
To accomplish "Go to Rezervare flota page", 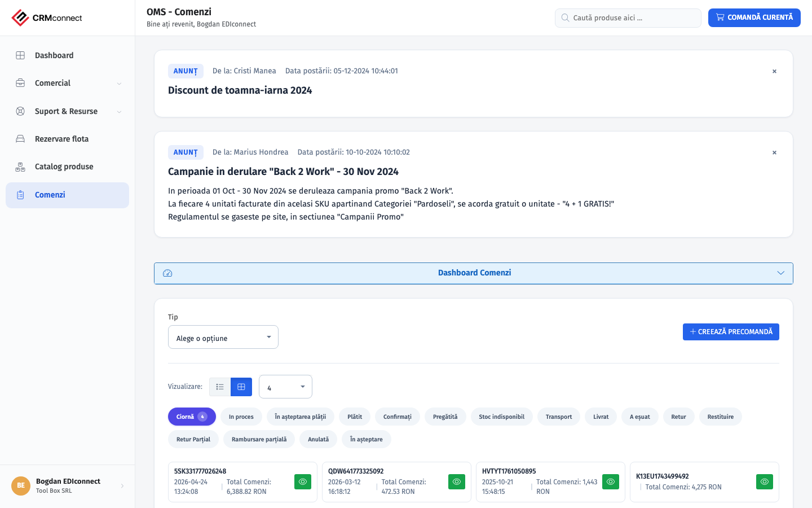I will pos(68,139).
